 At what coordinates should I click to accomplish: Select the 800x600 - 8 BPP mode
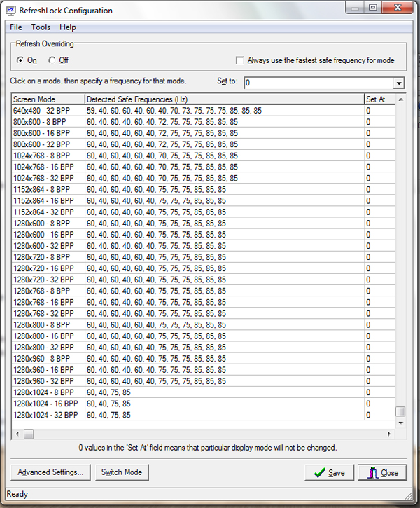tap(203, 122)
